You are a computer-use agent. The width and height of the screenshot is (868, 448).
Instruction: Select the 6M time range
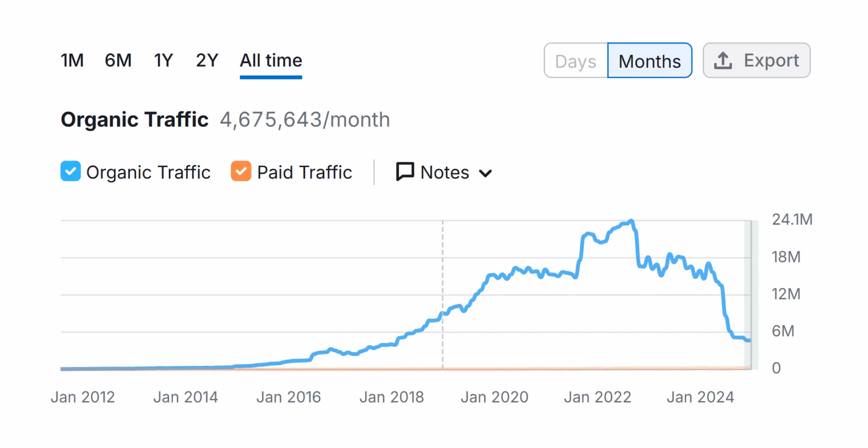[118, 61]
